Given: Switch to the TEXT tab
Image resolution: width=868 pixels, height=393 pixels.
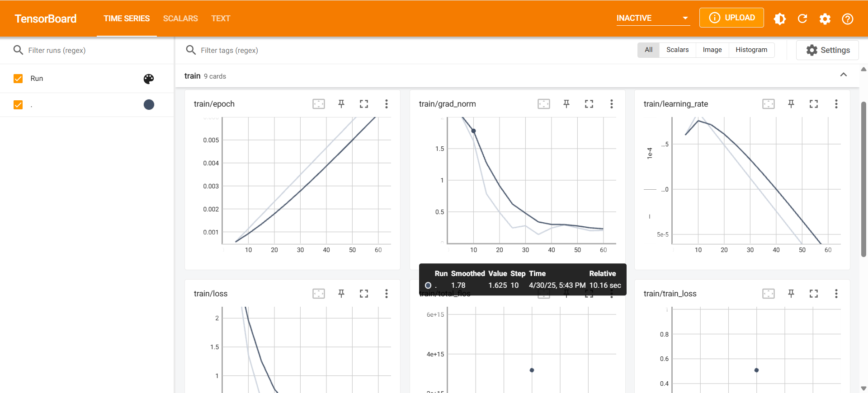Looking at the screenshot, I should click(221, 19).
